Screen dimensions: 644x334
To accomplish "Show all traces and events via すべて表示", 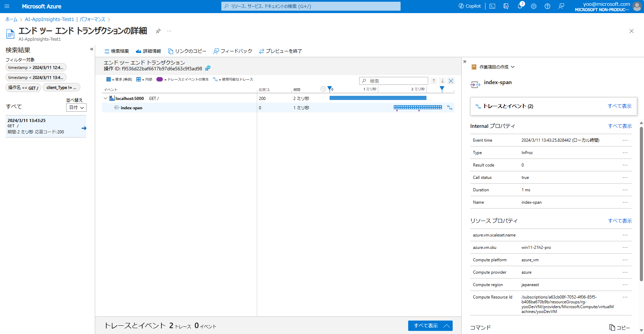I will [x=620, y=106].
